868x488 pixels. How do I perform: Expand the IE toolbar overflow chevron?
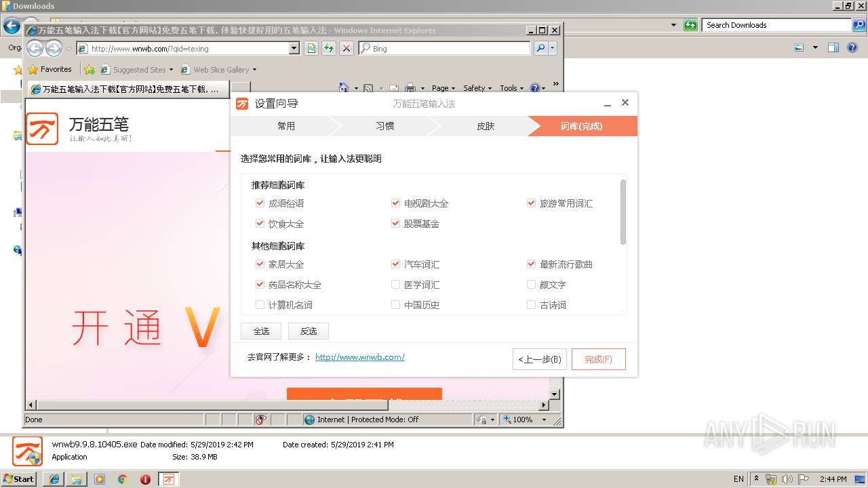555,84
